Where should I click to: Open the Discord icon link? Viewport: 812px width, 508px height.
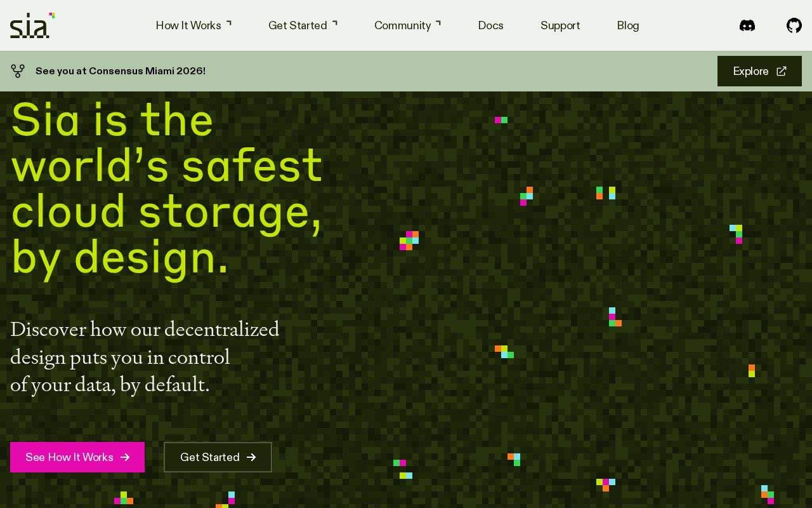[747, 25]
